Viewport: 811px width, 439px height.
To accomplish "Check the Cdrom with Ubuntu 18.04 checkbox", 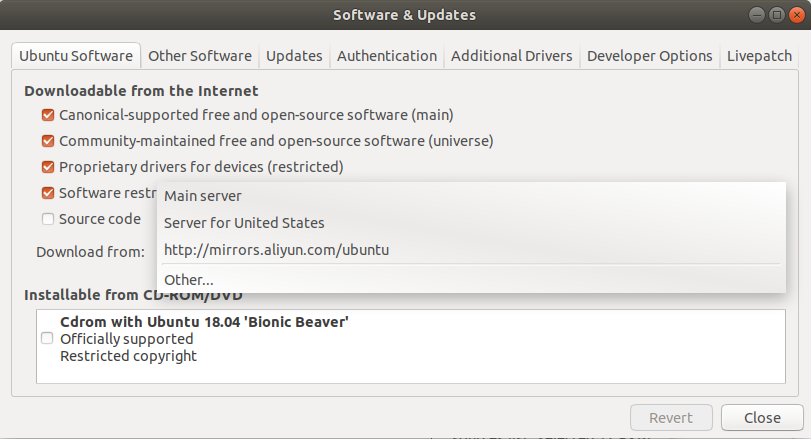I will coord(47,338).
